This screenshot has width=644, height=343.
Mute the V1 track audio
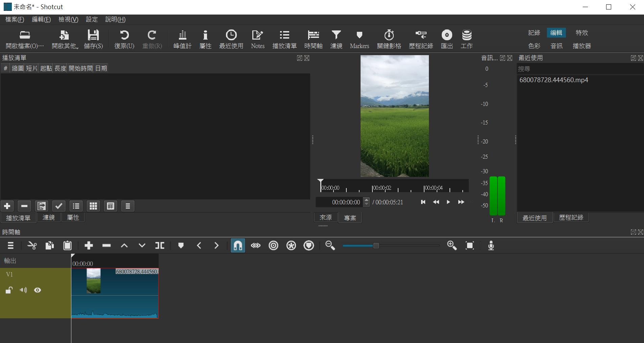pos(23,290)
